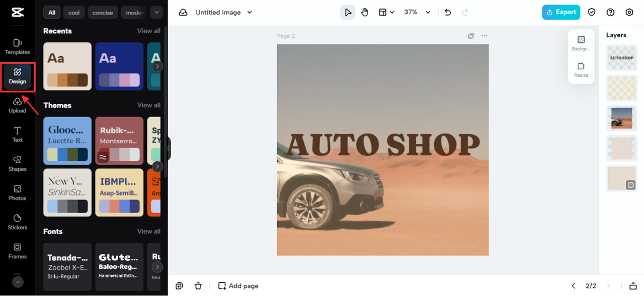Select AUTO SHOP text on the canvas
Viewport: 644px width, 299px height.
[383, 145]
